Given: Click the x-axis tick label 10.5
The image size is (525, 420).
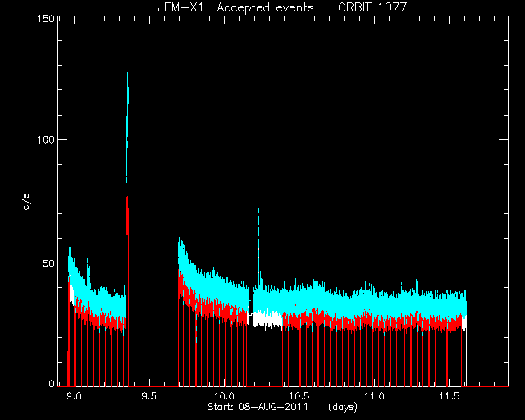Looking at the screenshot, I should pos(299,396).
